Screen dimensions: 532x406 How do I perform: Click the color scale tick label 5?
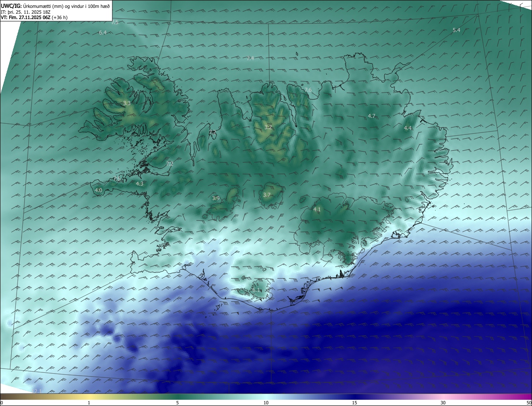[x=177, y=403]
